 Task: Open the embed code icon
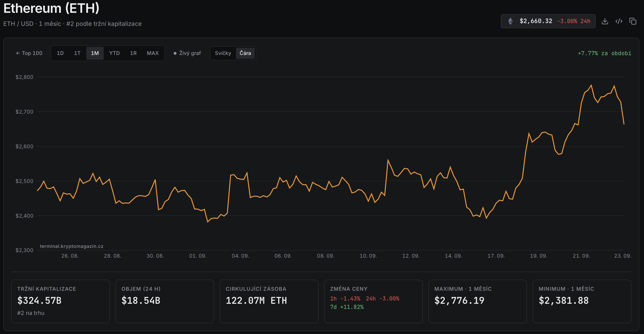(x=619, y=21)
